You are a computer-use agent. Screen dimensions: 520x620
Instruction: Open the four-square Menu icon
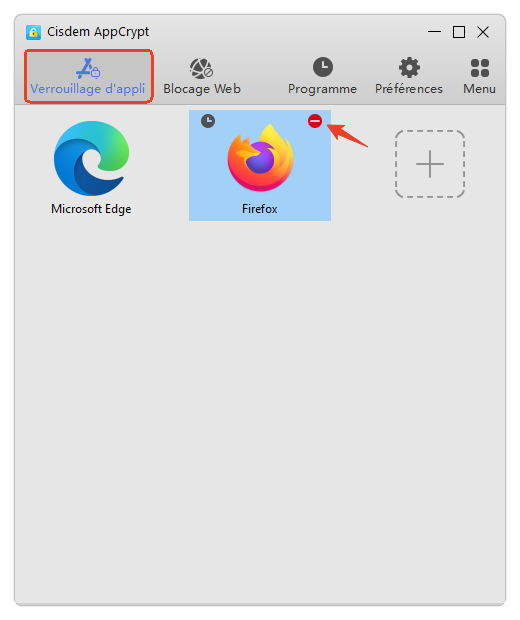click(x=480, y=68)
